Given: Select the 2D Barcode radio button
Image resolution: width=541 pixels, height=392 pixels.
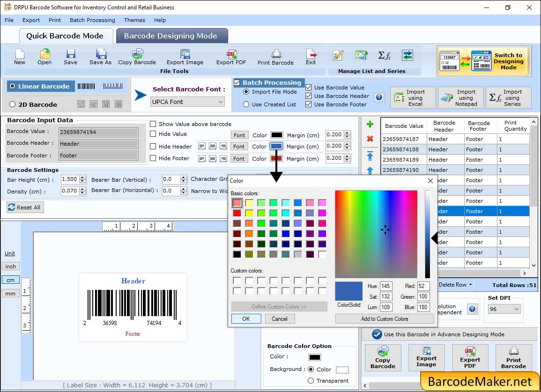Looking at the screenshot, I should [13, 104].
